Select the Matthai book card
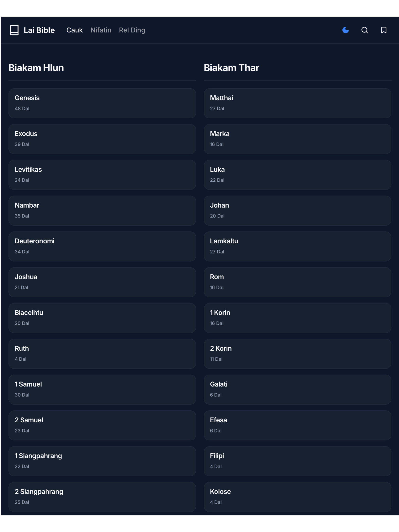Viewport: 399px width, 532px height. [x=297, y=103]
